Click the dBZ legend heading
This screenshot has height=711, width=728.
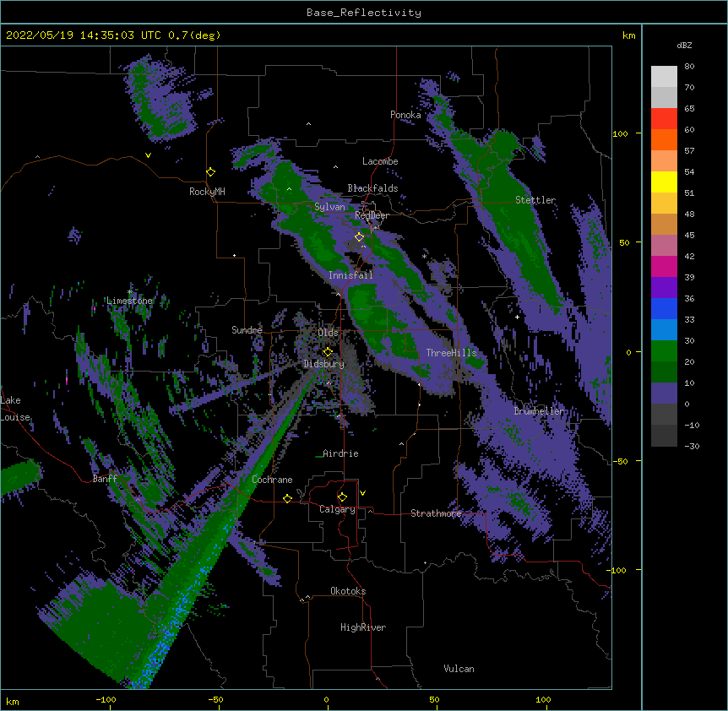(x=684, y=45)
